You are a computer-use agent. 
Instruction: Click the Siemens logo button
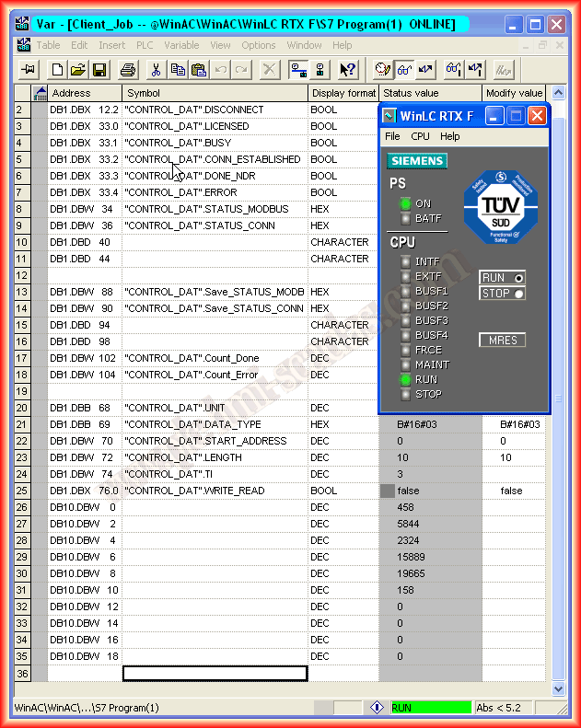[x=417, y=161]
